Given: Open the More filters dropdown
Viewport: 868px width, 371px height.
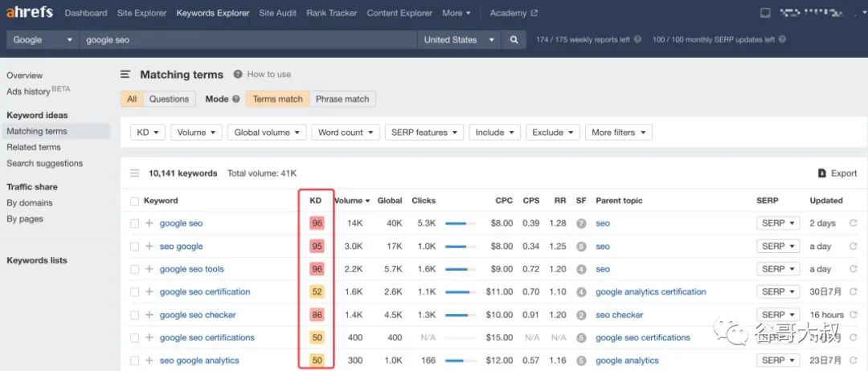Looking at the screenshot, I should click(618, 132).
